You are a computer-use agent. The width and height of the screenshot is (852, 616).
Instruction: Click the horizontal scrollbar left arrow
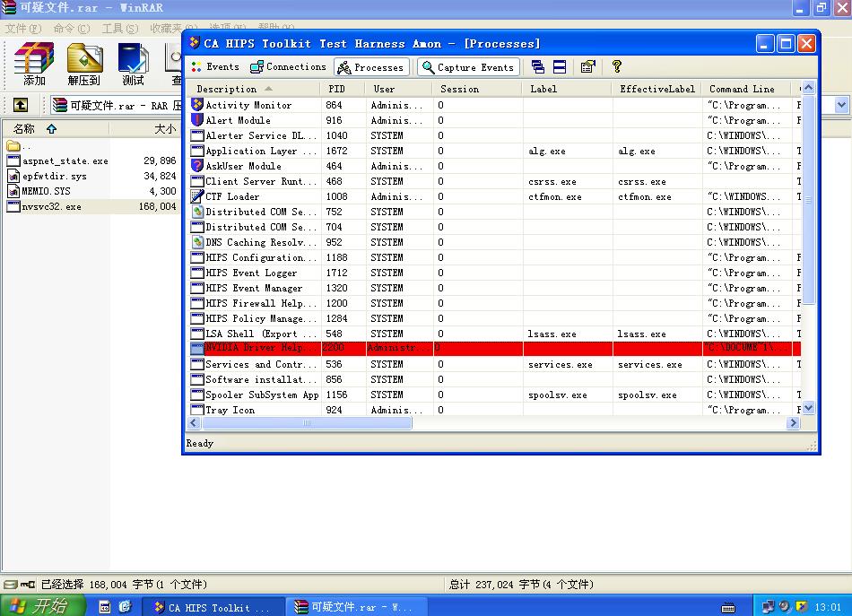pyautogui.click(x=195, y=422)
